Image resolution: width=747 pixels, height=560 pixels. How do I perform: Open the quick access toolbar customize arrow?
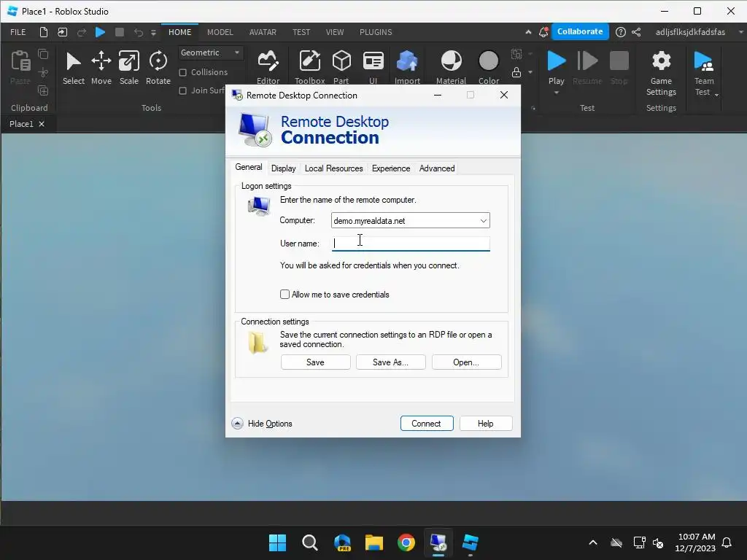point(153,32)
